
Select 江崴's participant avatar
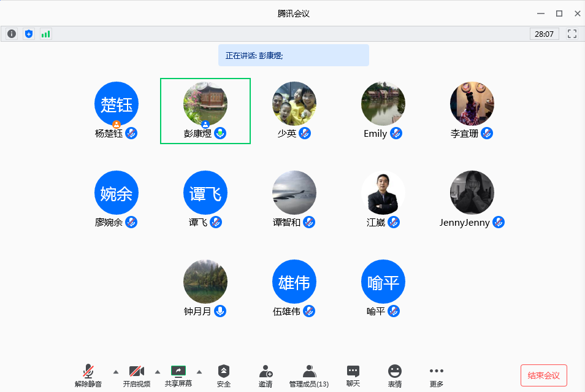(383, 193)
